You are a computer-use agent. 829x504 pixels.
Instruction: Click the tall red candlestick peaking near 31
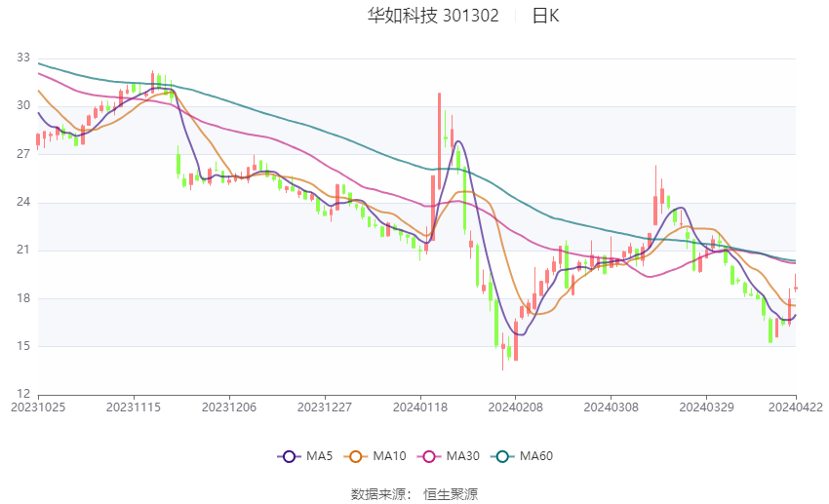coord(439,141)
